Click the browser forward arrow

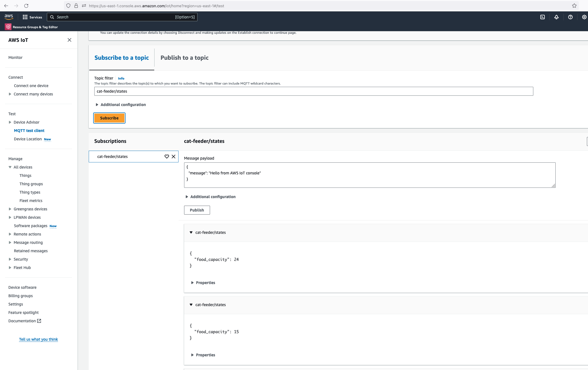(x=16, y=6)
